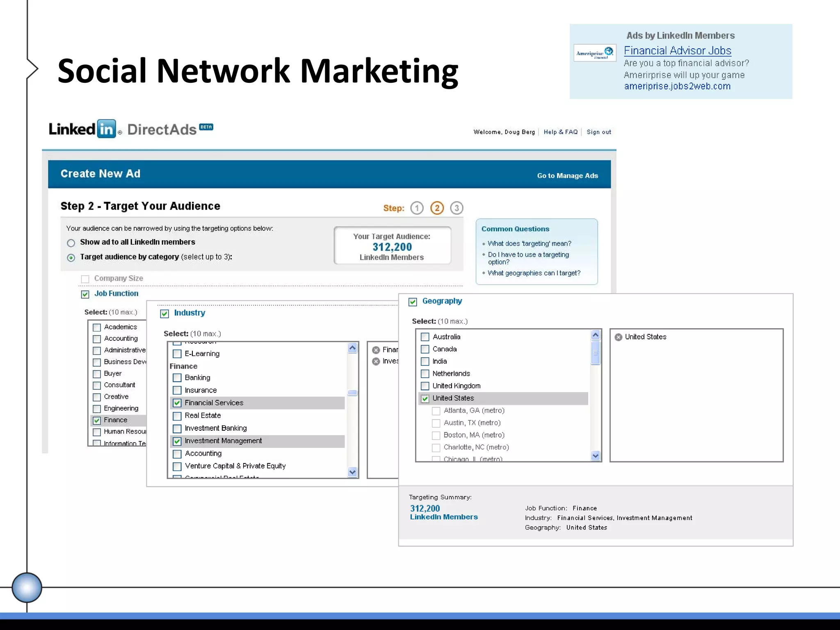Click the Ameriprise ad logo thumbnail
The width and height of the screenshot is (840, 630).
click(x=595, y=53)
